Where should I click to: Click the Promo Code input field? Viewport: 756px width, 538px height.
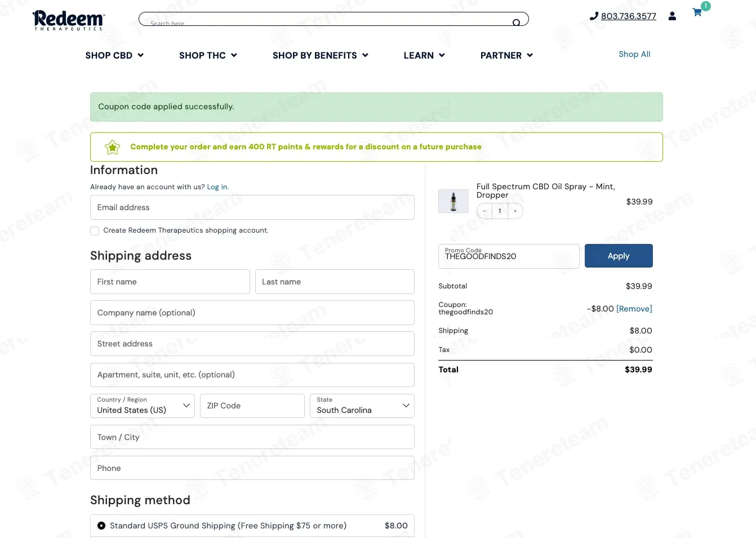pyautogui.click(x=509, y=256)
